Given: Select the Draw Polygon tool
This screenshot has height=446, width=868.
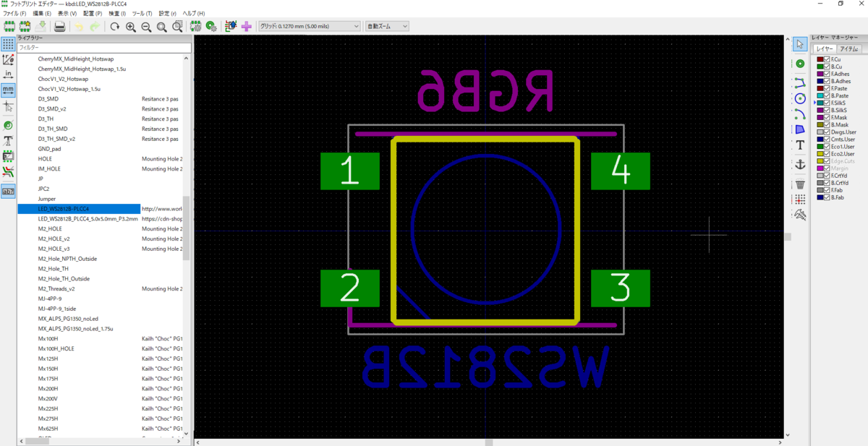Looking at the screenshot, I should (x=800, y=129).
